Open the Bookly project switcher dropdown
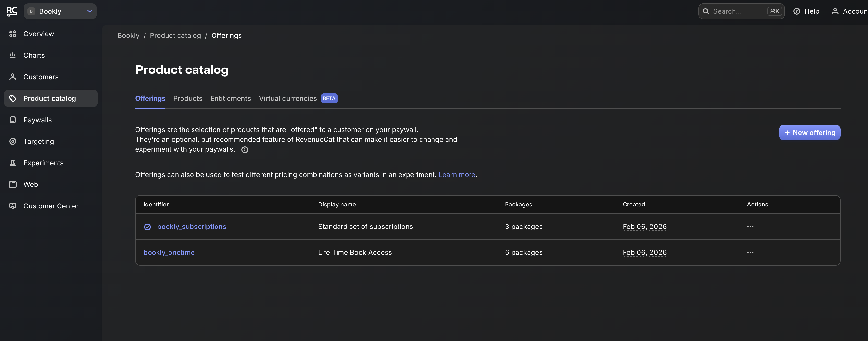The image size is (868, 341). [60, 11]
